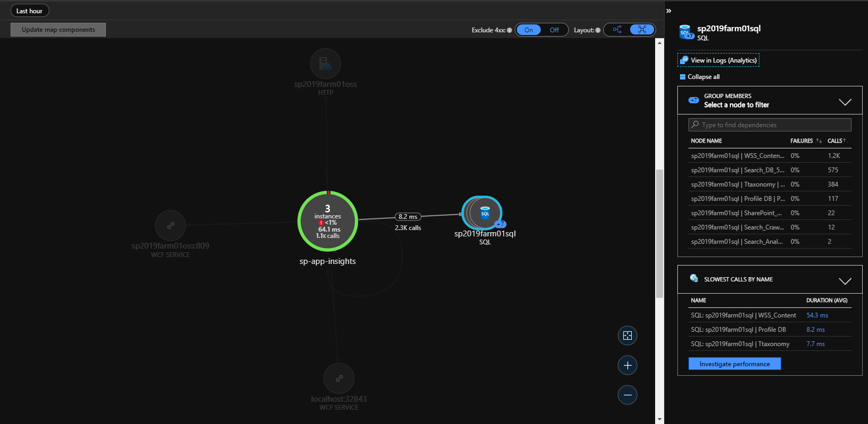Zoom in on the application map
Viewport: 868px width, 424px height.
(x=628, y=365)
